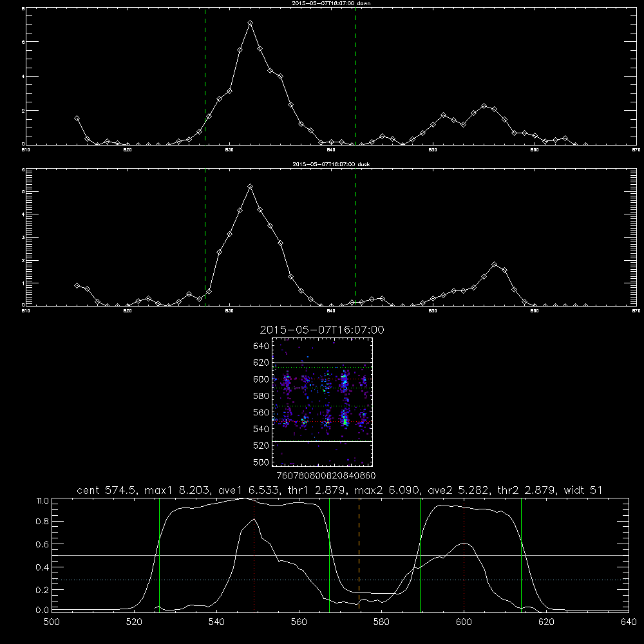Click the green vertical line near 526 in bottom plot

coord(159,555)
